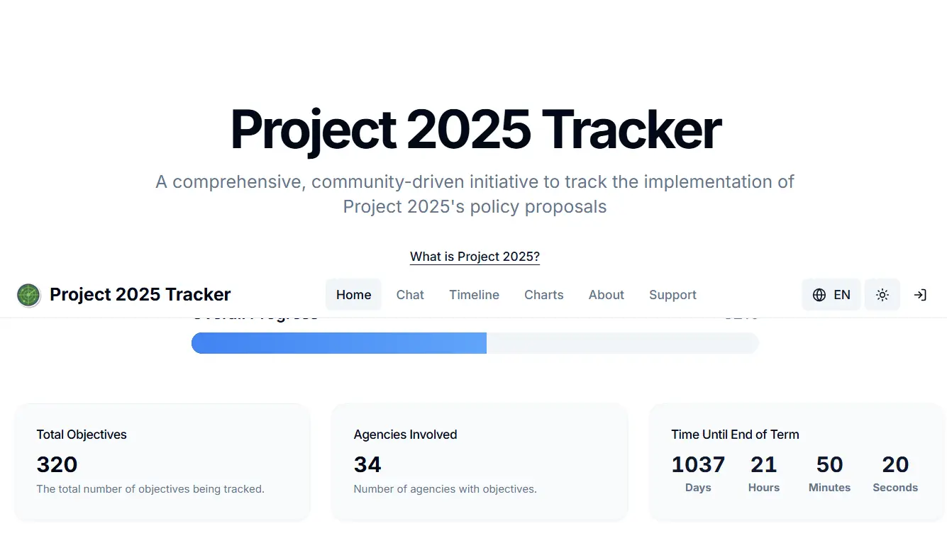Click the green radar logo icon
The width and height of the screenshot is (947, 560).
[x=28, y=295]
